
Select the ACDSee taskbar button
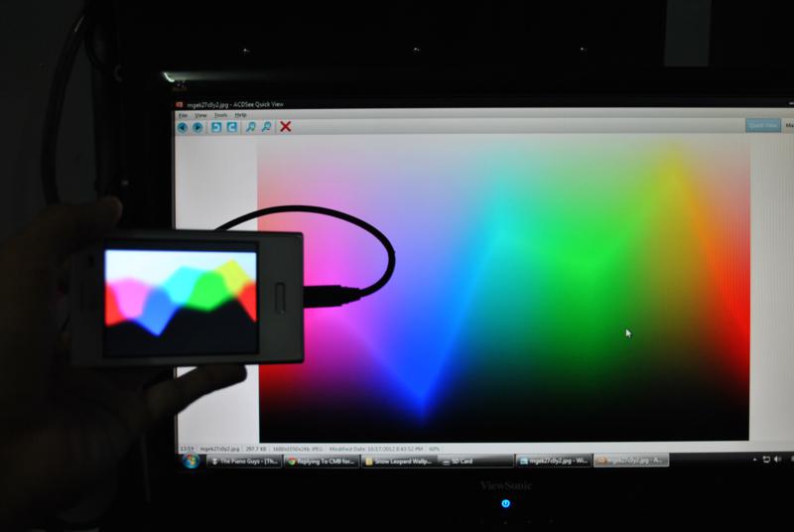coord(631,461)
